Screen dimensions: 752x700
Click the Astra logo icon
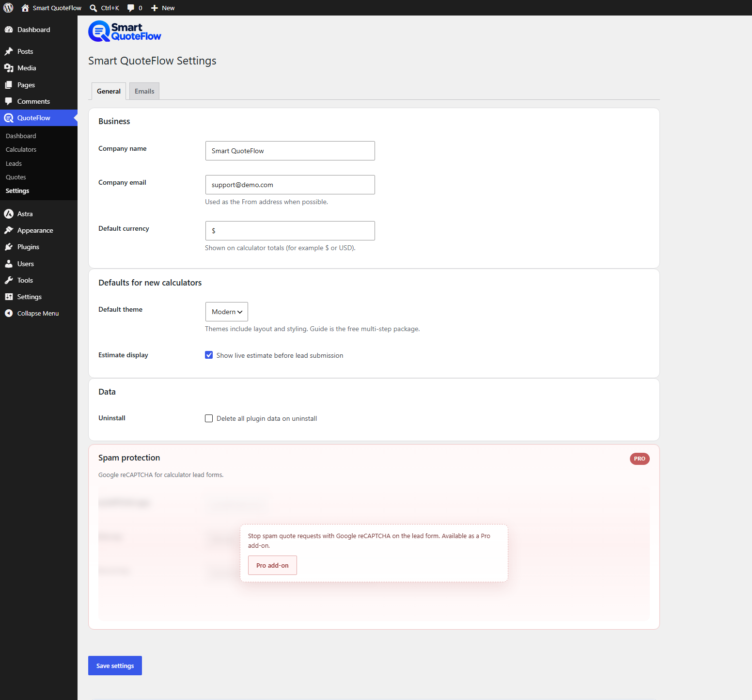(9, 214)
